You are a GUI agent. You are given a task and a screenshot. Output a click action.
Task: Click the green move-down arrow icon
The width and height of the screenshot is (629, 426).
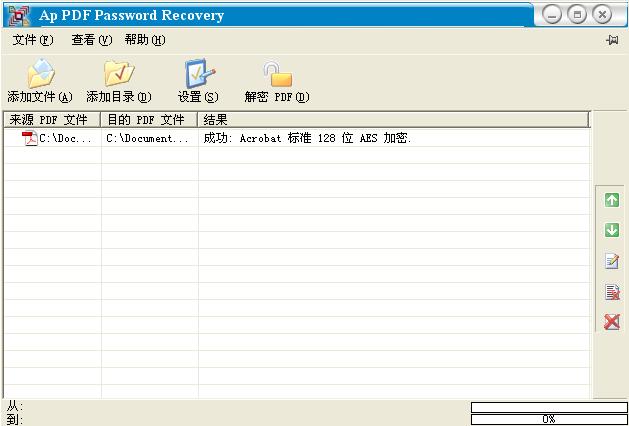(x=612, y=230)
